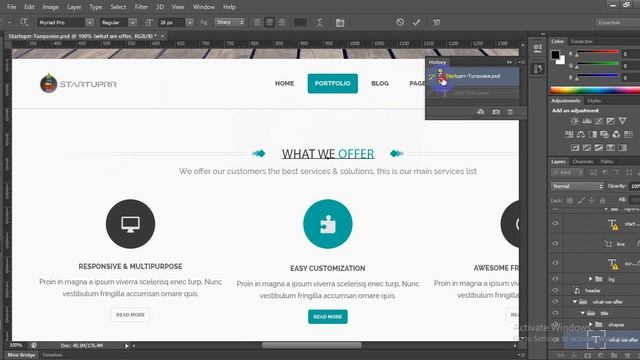Left align the text
640x360 pixels.
pos(258,22)
